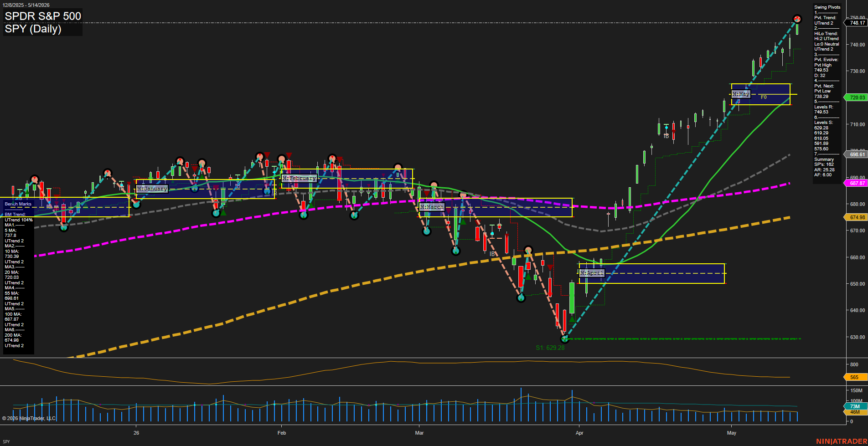This screenshot has width=868, height=446.
Task: Click the 26 year label on time axis
Action: (136, 433)
